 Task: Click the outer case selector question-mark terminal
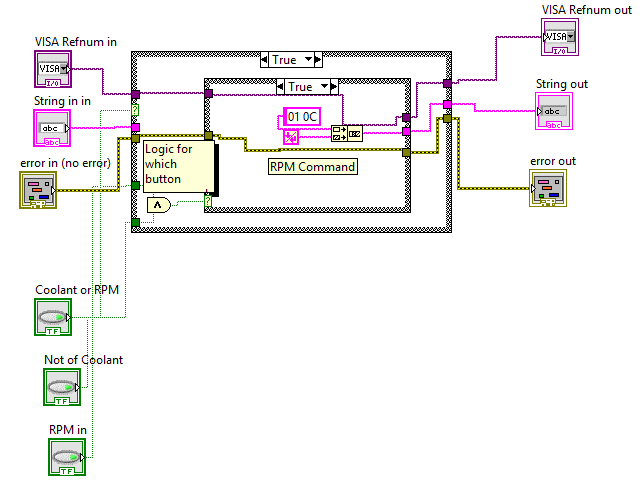tap(135, 110)
